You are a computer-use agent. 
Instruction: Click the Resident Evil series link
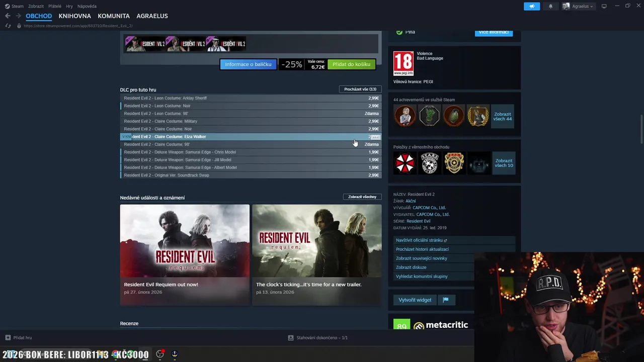click(x=418, y=221)
